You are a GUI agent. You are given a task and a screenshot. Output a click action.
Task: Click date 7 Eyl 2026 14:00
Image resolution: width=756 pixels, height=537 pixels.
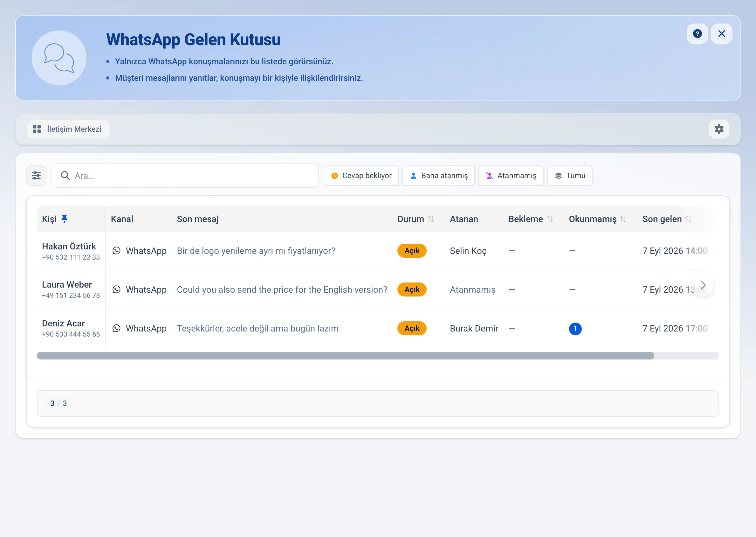click(x=675, y=251)
